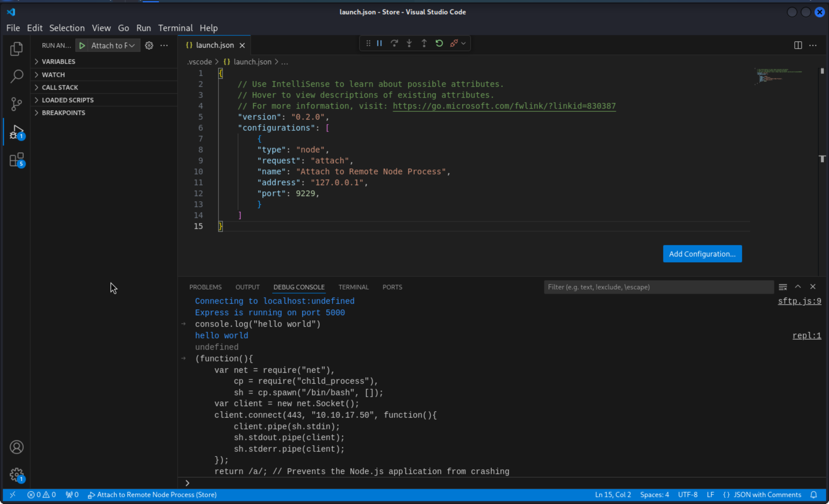Click the Step Over debug icon
829x504 pixels.
pos(394,43)
